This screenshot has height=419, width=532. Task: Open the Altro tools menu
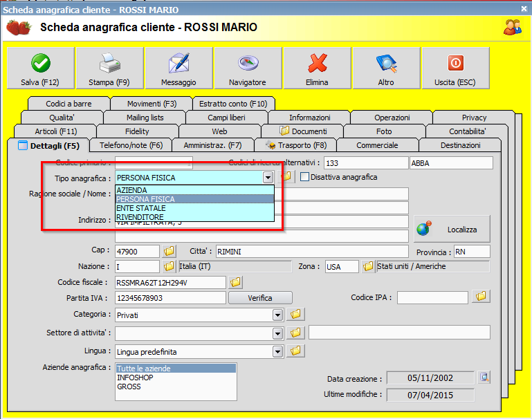(386, 68)
